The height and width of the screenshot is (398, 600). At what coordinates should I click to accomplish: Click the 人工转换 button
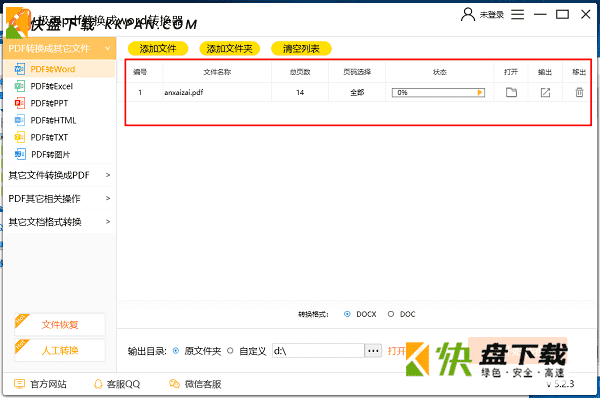click(60, 350)
